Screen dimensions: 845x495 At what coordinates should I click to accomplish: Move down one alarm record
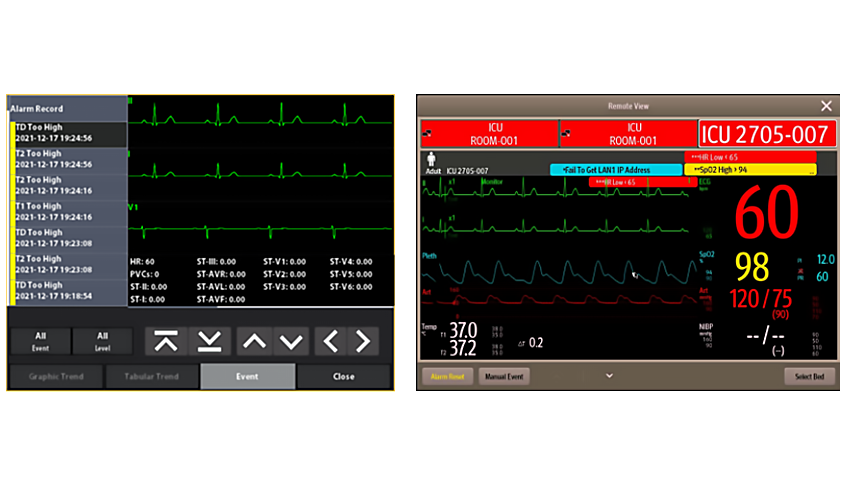click(x=291, y=341)
